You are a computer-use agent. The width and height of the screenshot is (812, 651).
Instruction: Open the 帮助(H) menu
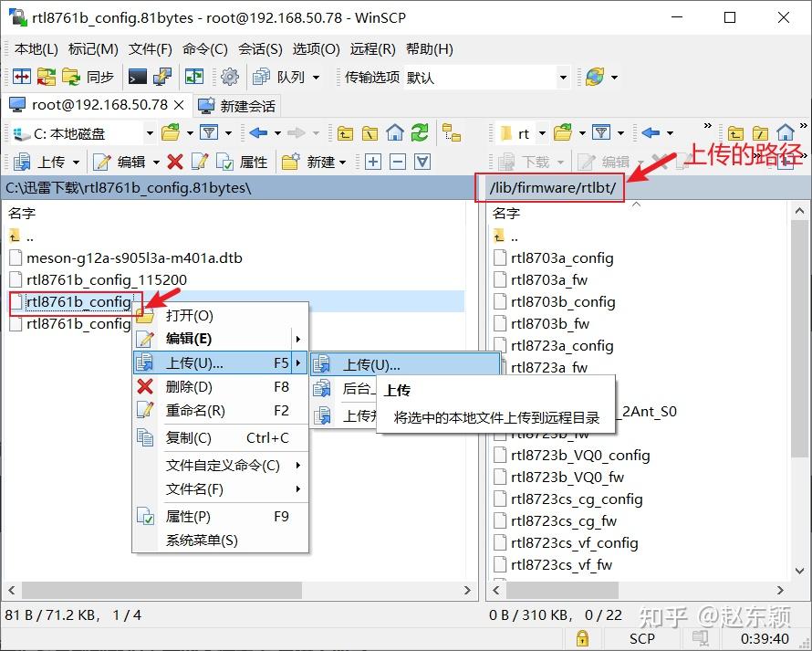[430, 49]
